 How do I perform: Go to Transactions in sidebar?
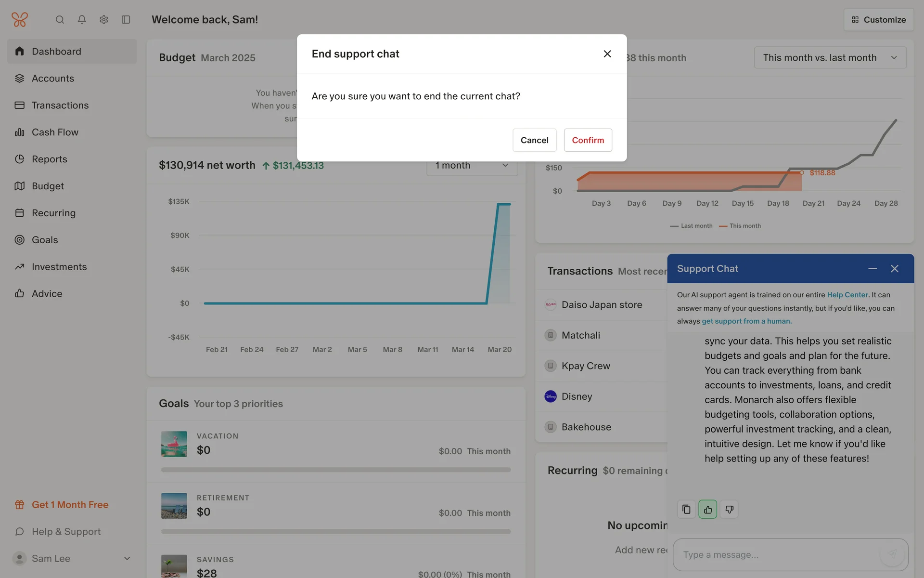[x=60, y=105]
